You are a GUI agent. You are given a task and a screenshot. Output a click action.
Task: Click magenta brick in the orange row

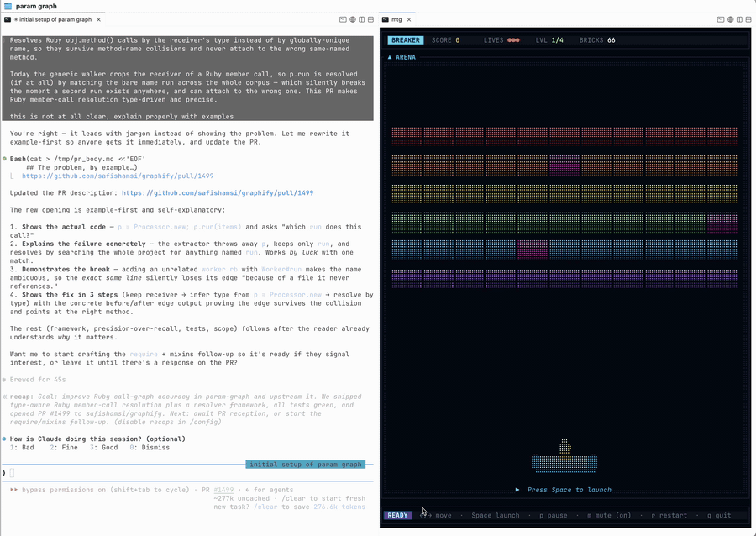point(564,165)
